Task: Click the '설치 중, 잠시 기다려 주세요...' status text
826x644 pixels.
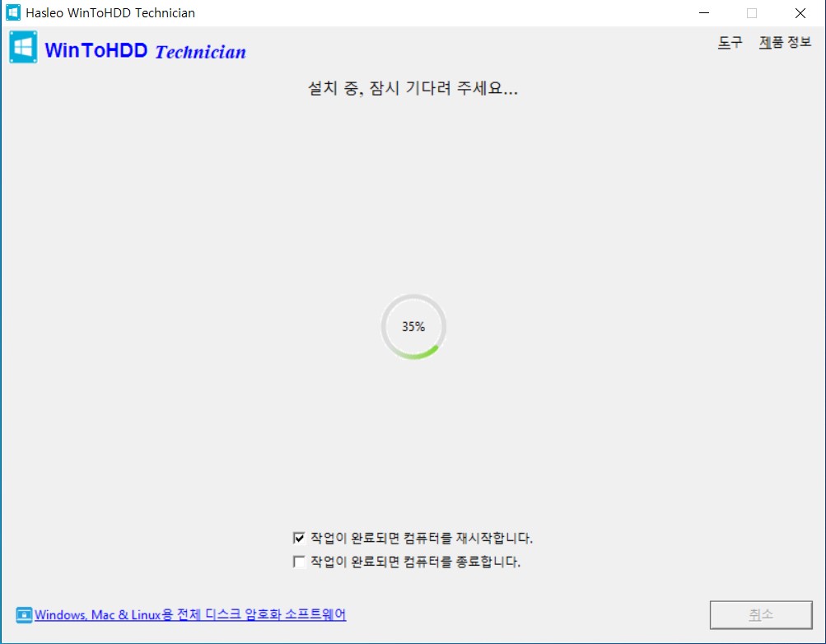Action: coord(413,88)
